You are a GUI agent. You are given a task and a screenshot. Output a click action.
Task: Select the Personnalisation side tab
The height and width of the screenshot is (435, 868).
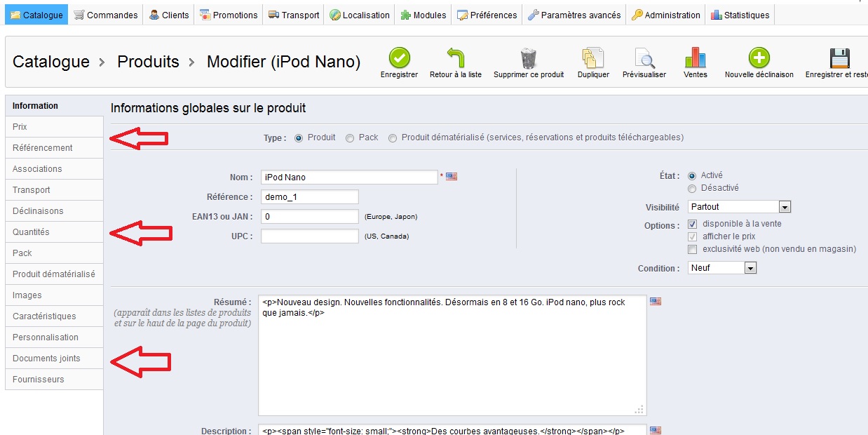click(54, 337)
